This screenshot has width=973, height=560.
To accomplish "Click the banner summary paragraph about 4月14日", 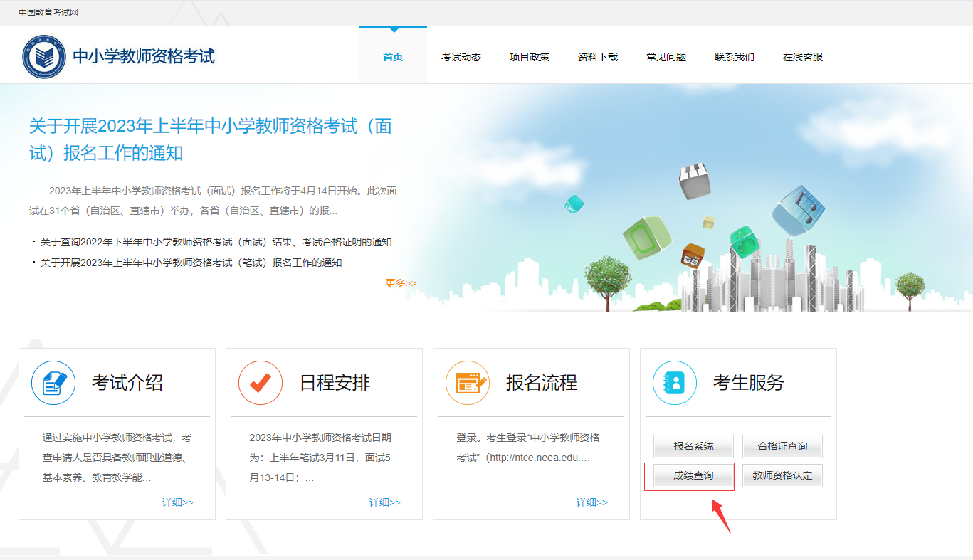I will (x=213, y=201).
